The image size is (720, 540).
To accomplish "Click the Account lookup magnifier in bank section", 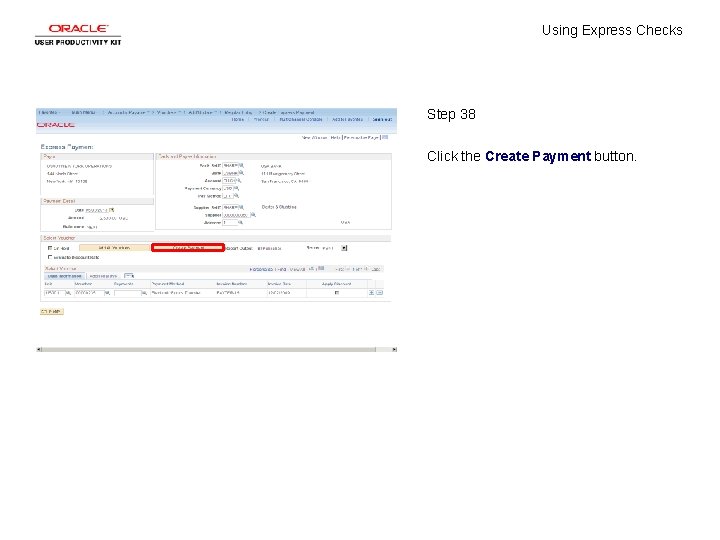I will [239, 180].
